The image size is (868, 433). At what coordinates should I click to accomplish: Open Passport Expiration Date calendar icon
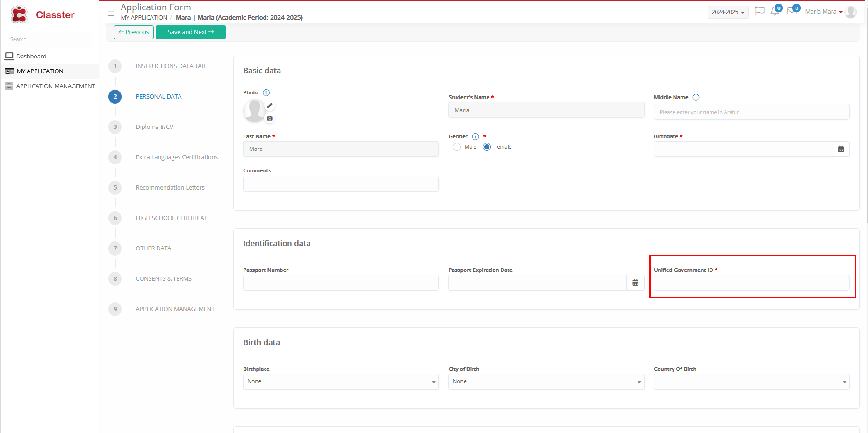click(x=635, y=283)
